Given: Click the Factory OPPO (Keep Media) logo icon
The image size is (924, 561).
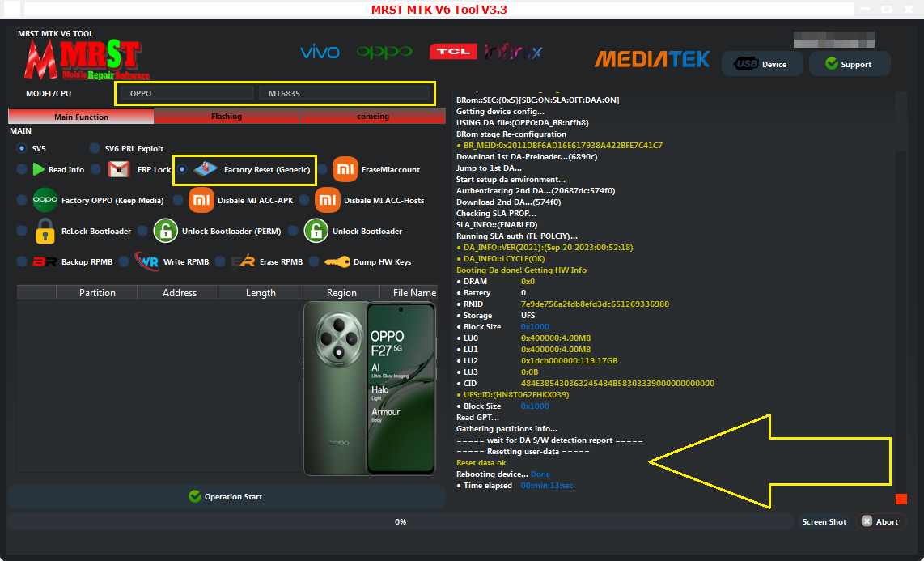Looking at the screenshot, I should (45, 201).
